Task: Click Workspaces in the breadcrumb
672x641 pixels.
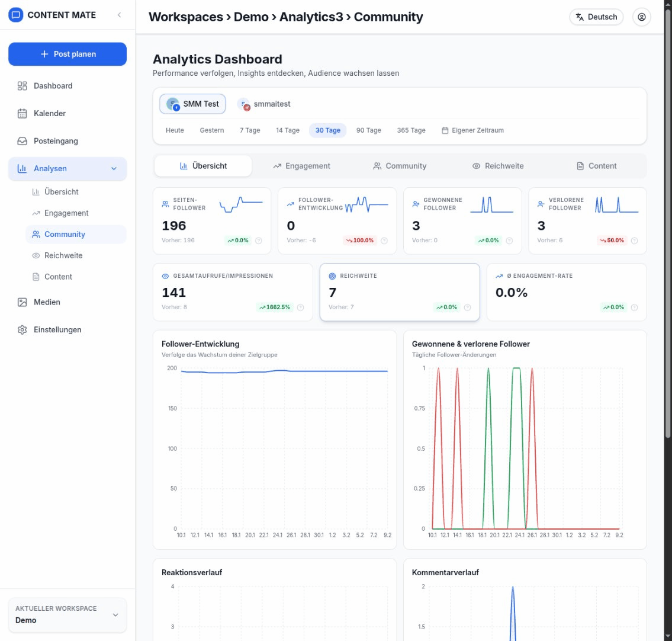Action: point(185,17)
